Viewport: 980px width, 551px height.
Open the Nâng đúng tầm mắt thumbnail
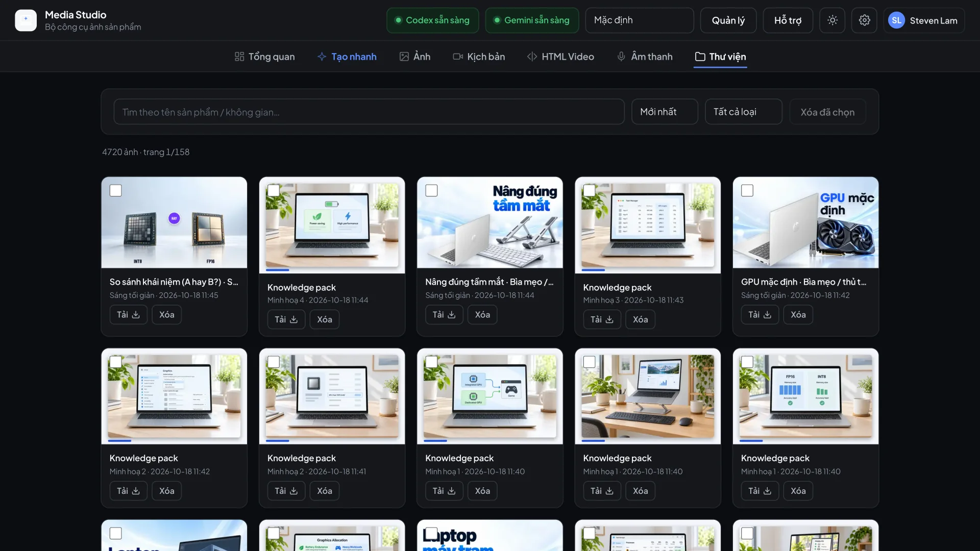(490, 223)
